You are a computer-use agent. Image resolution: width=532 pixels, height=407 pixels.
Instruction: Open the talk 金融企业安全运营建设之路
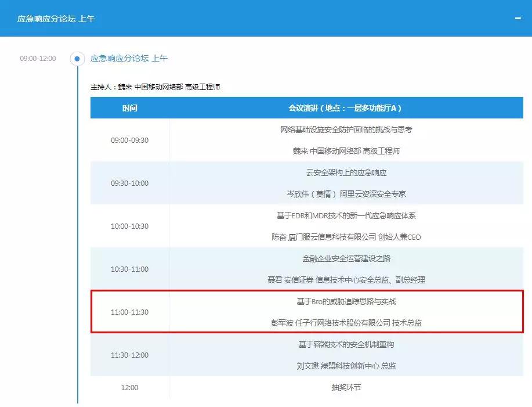(x=346, y=258)
